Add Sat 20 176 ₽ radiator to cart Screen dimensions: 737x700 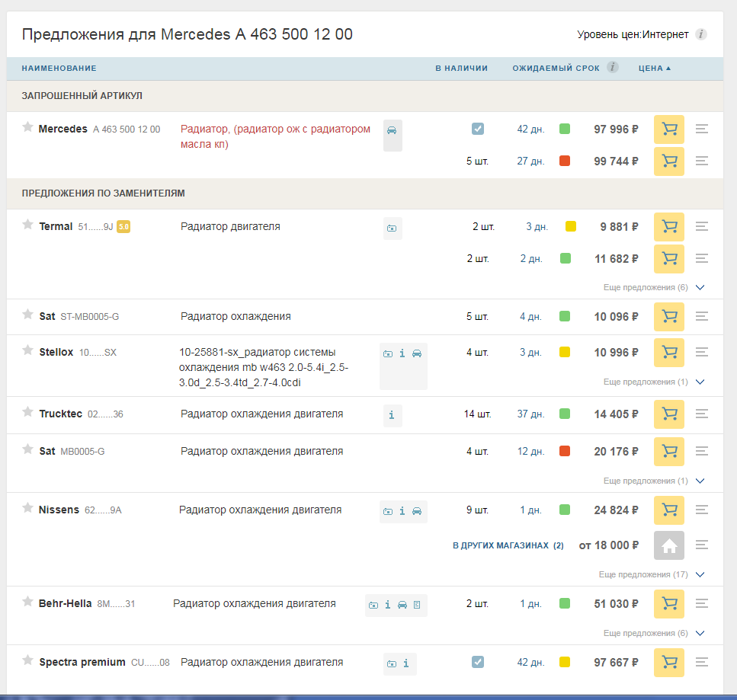(x=669, y=452)
